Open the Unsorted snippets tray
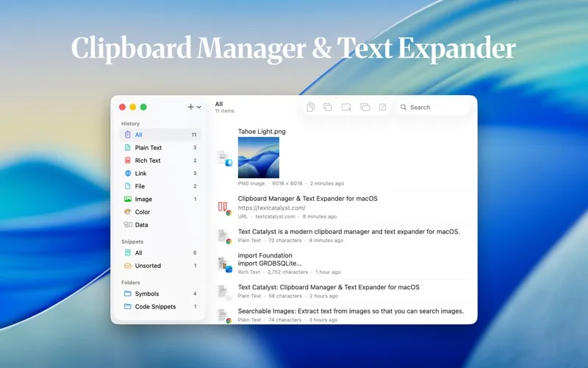This screenshot has height=368, width=588. point(160,266)
